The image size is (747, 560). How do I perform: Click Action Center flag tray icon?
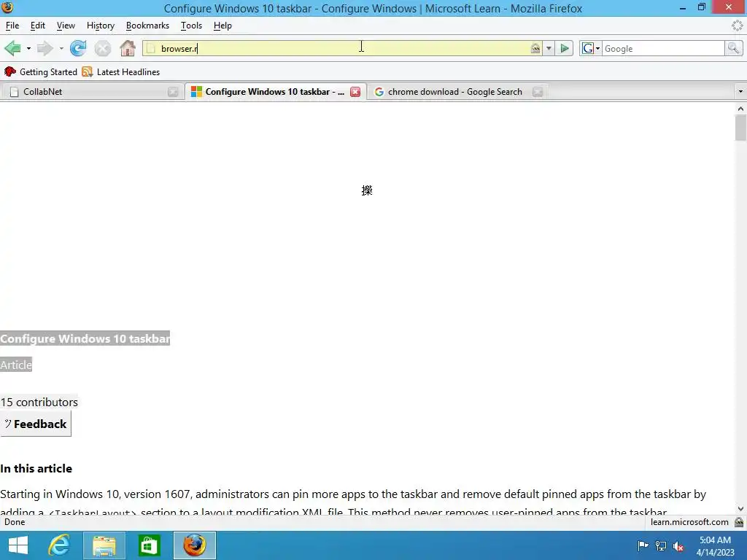tap(643, 545)
